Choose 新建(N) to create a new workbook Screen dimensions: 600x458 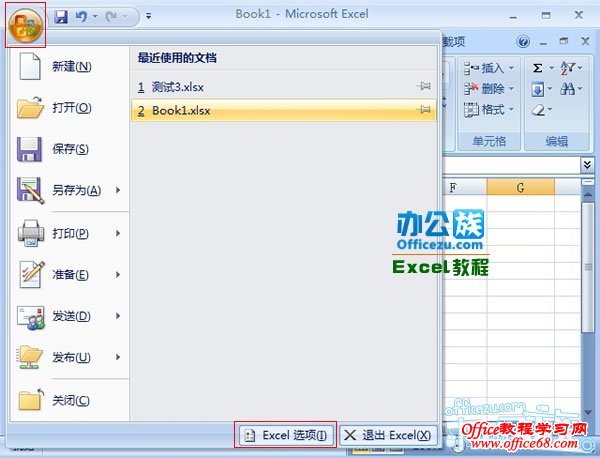click(70, 67)
